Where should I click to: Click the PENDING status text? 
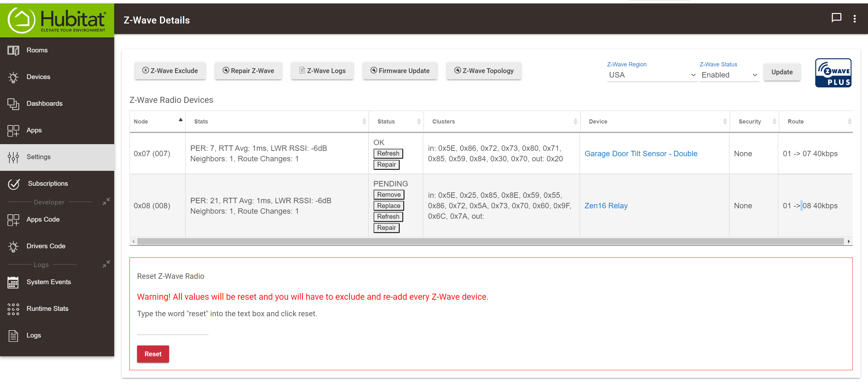click(x=390, y=184)
